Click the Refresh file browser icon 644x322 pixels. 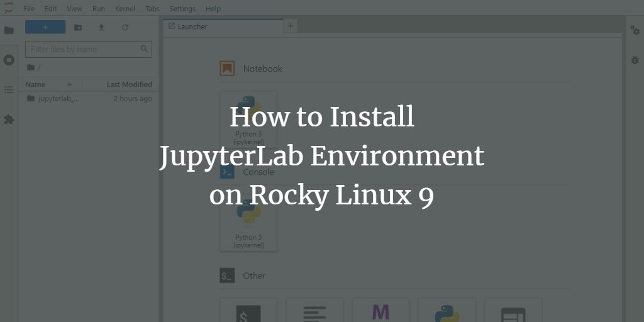coord(125,28)
